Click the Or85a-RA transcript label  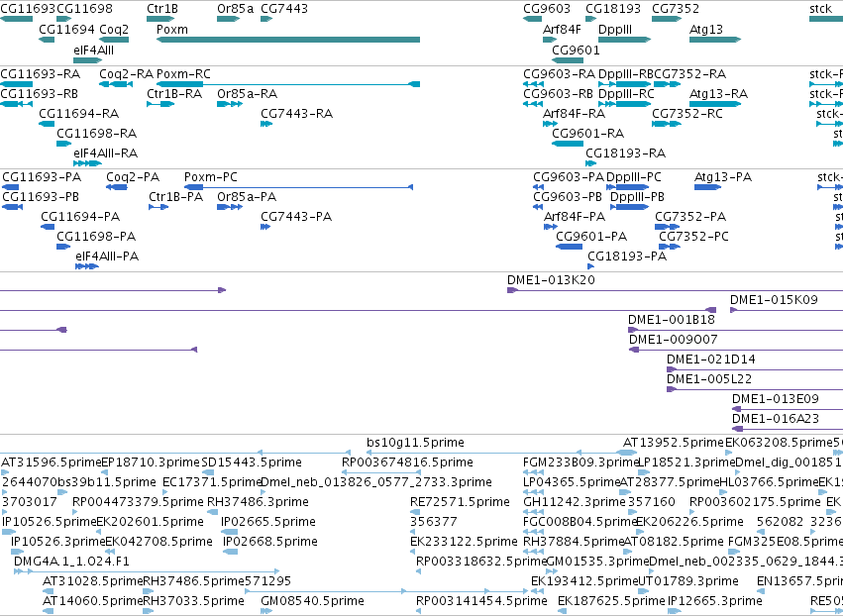coord(248,93)
